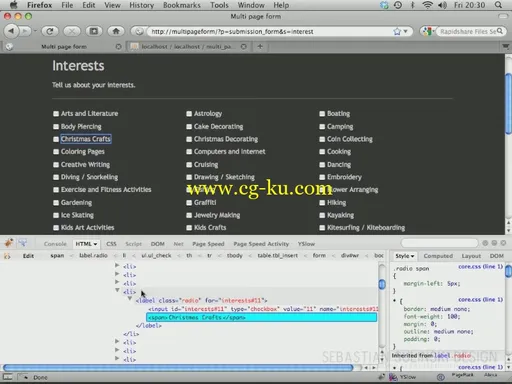
Task: Open Spotlight search in the menu bar
Action: point(498,5)
